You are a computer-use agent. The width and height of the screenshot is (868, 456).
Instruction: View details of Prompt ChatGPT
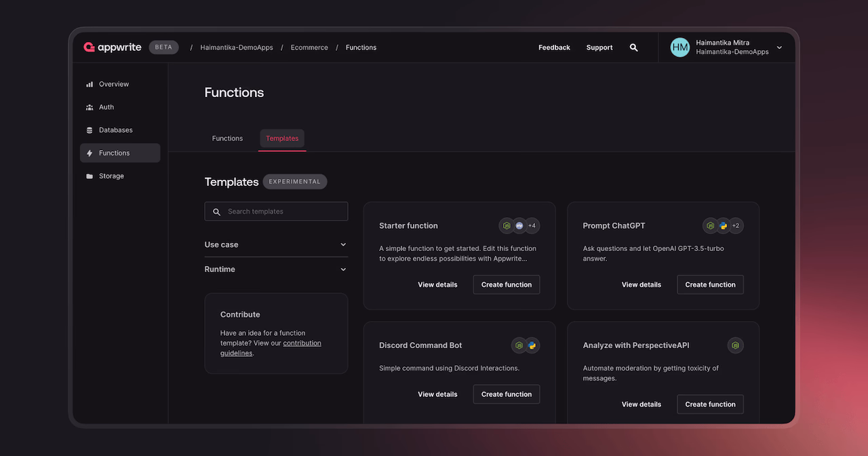click(x=642, y=285)
